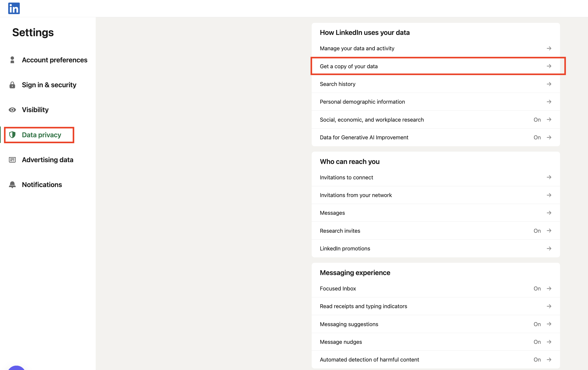Open Manage your data and activity

(357, 48)
